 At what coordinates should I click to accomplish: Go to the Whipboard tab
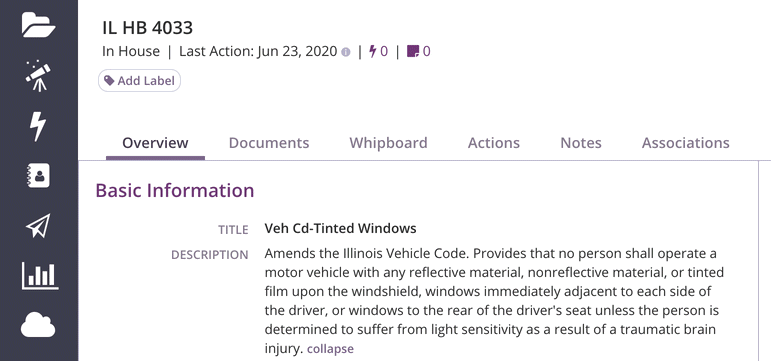388,143
